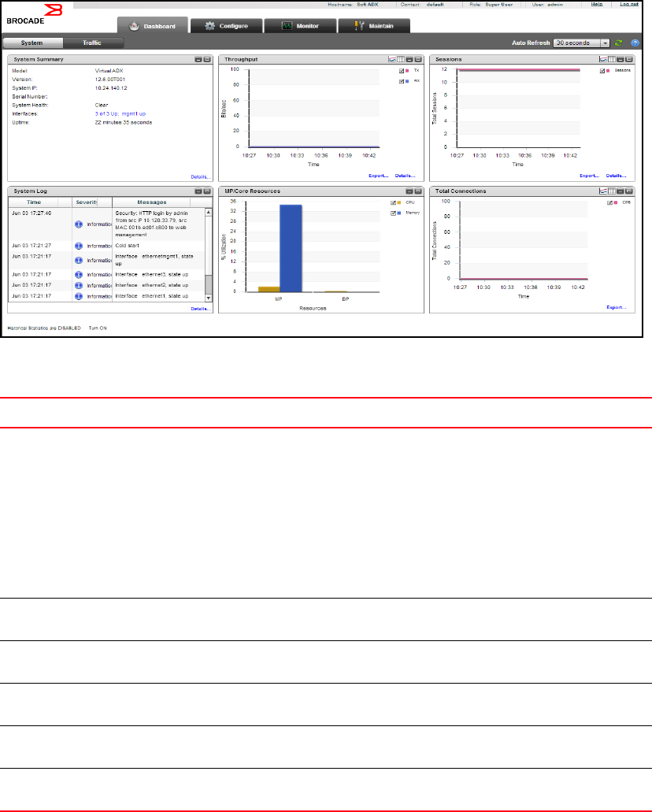Switch Total Connections panel to chart view
The image size is (652, 812).
point(602,191)
